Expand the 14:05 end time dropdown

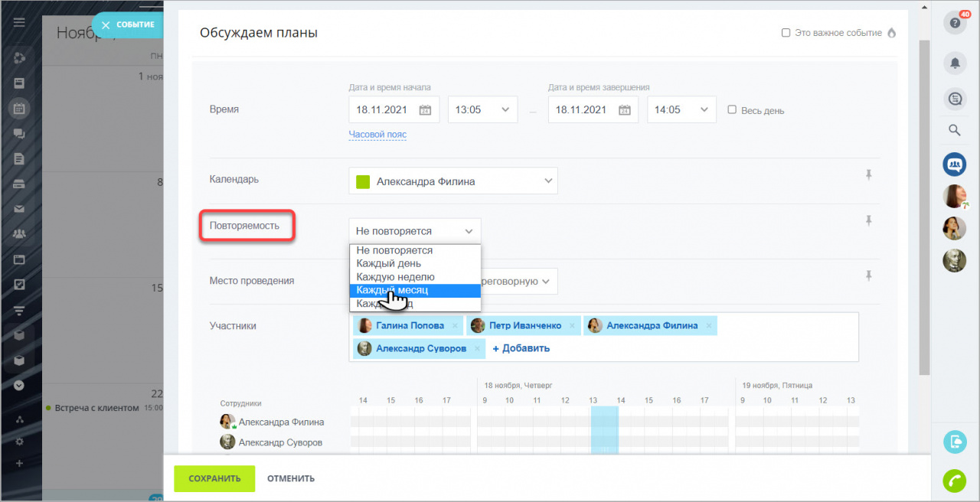[x=681, y=109]
